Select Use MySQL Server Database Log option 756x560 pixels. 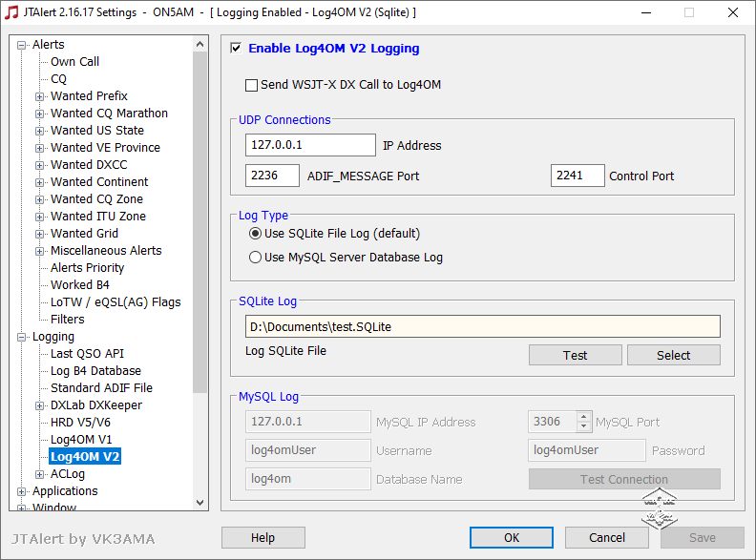click(x=255, y=258)
